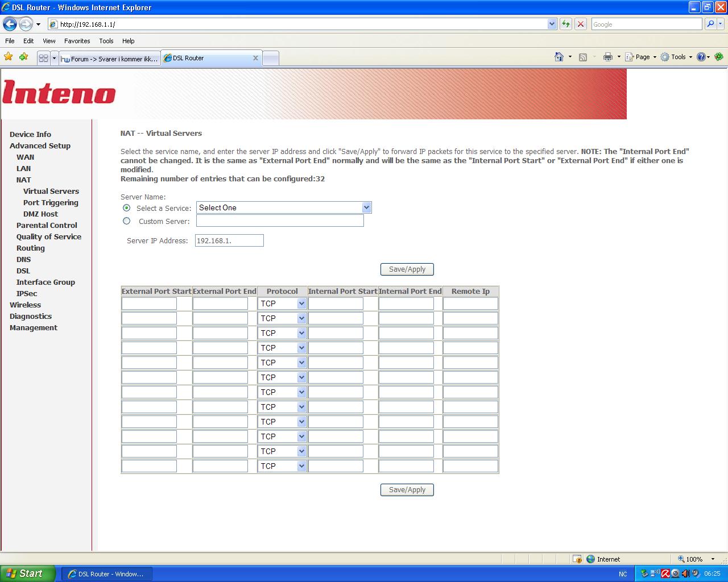Open Favorites Center star icon
The image size is (728, 582).
[8, 57]
